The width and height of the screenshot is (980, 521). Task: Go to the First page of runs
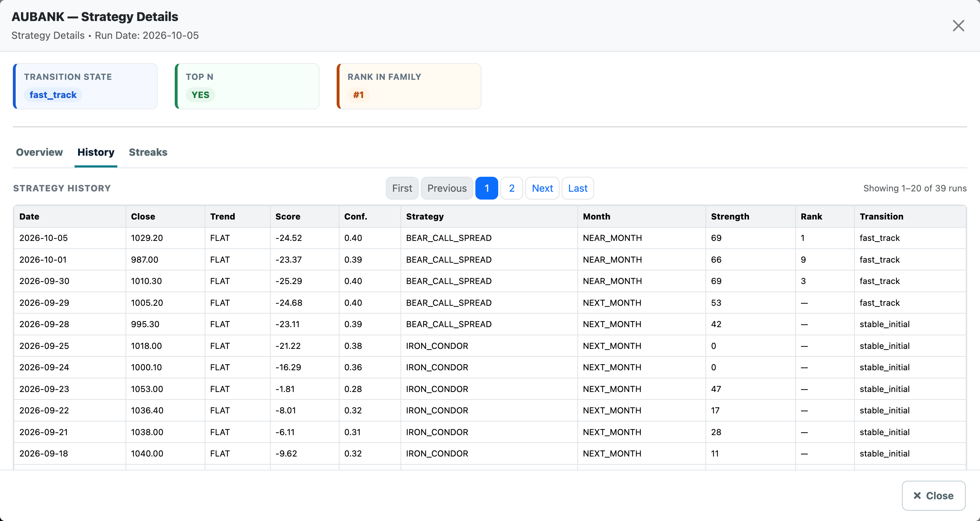pos(402,188)
